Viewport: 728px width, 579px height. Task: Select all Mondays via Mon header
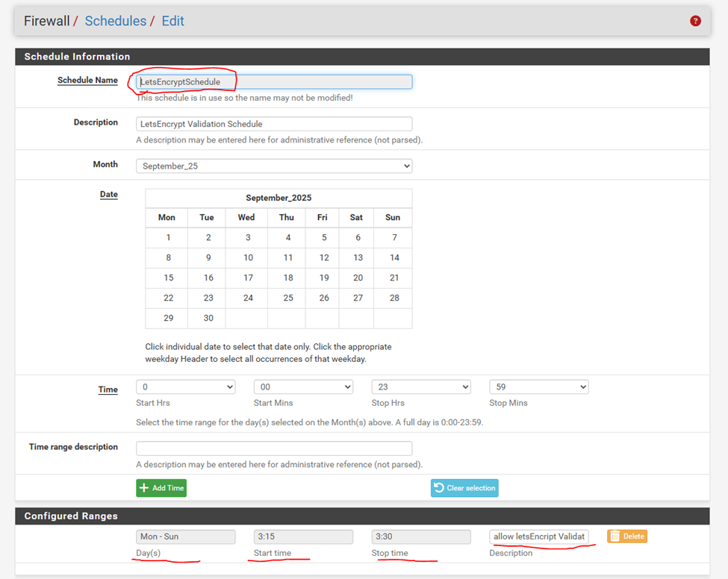167,217
